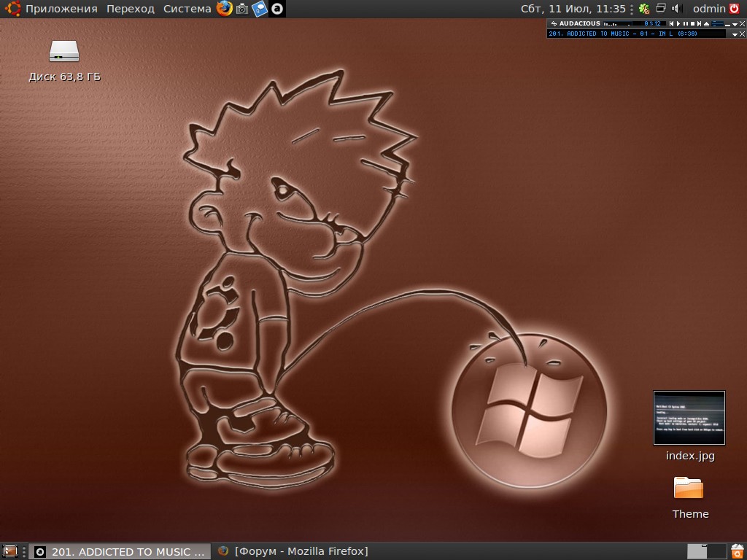The width and height of the screenshot is (747, 560).
Task: Click the Audacious eject open-file button
Action: pos(706,24)
